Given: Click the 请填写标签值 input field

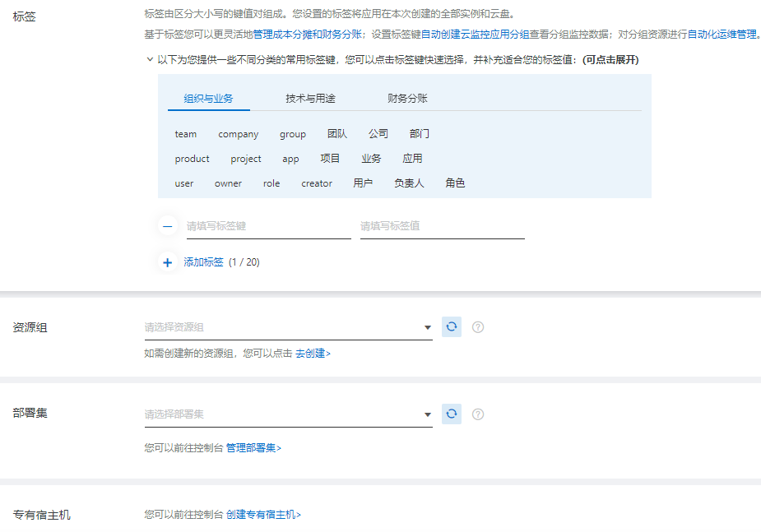Looking at the screenshot, I should point(442,225).
